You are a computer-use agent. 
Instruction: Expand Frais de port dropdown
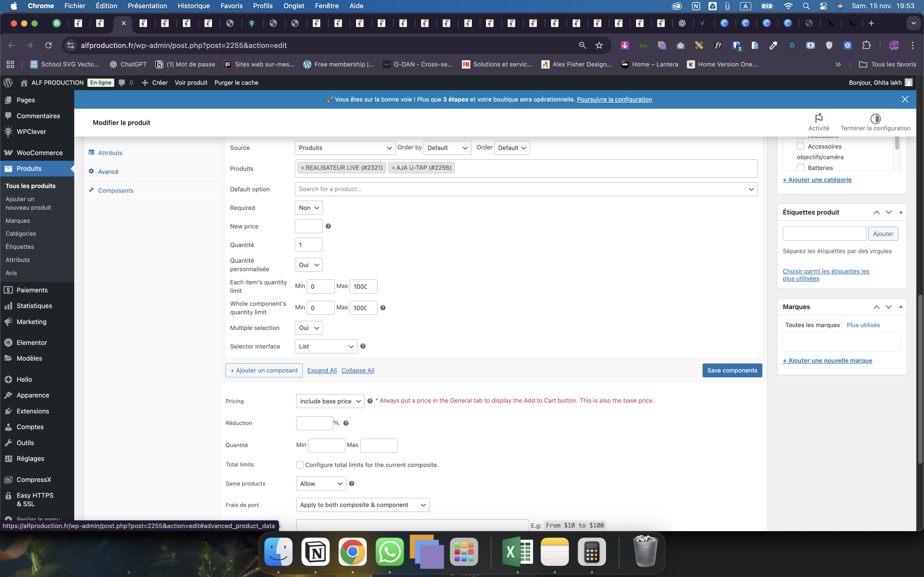pyautogui.click(x=362, y=505)
